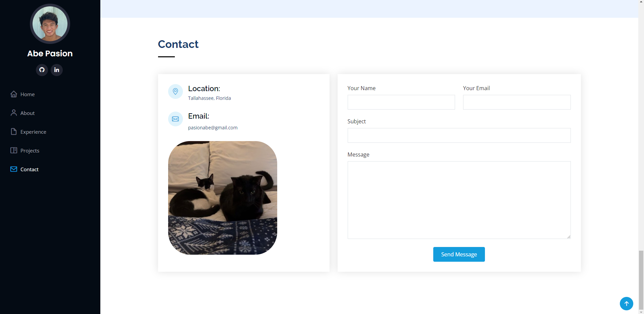
Task: Click the Contact envelope icon in sidebar
Action: [14, 169]
